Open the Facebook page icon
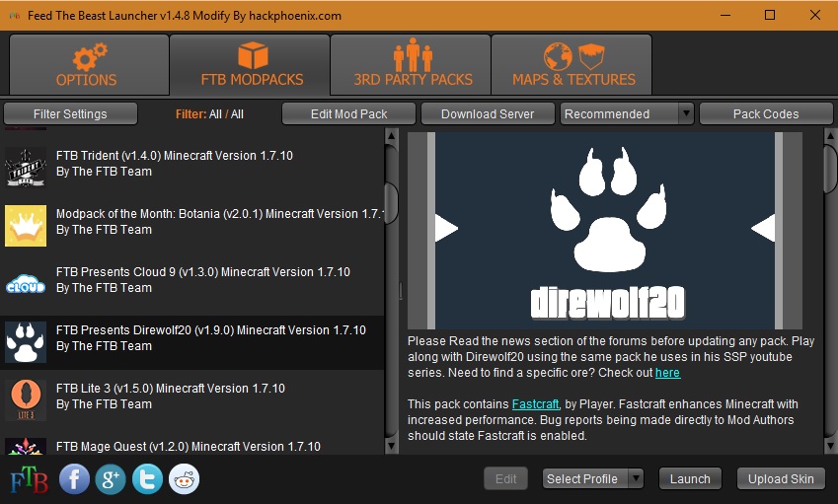838x504 pixels. pos(74,479)
